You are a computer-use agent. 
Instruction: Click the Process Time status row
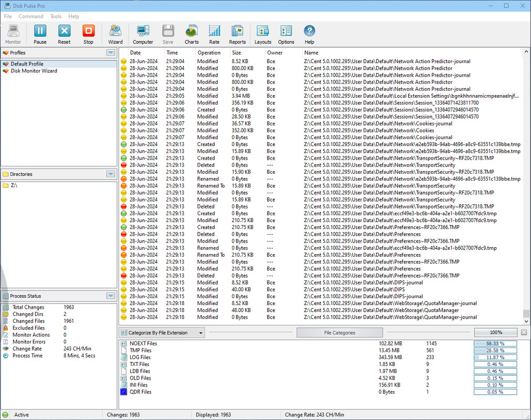coord(59,356)
